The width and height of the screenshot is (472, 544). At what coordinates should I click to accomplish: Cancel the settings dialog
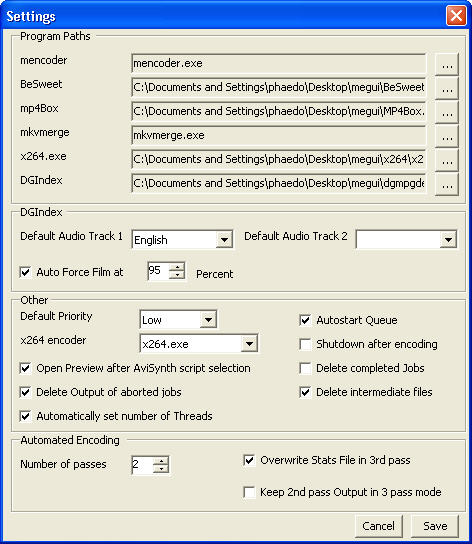click(379, 526)
